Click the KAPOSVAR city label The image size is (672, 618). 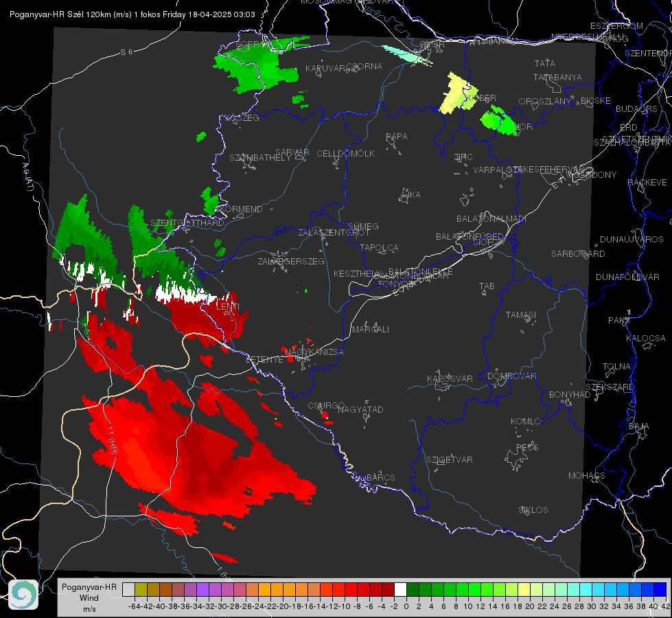tap(450, 378)
